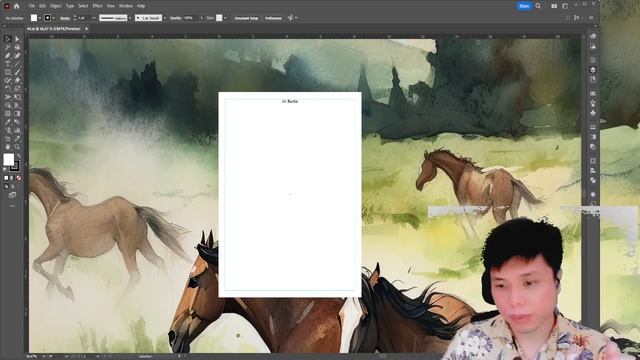Viewport: 640px width, 360px height.
Task: Open the Variable Width Profile dropdown
Action: coord(130,18)
